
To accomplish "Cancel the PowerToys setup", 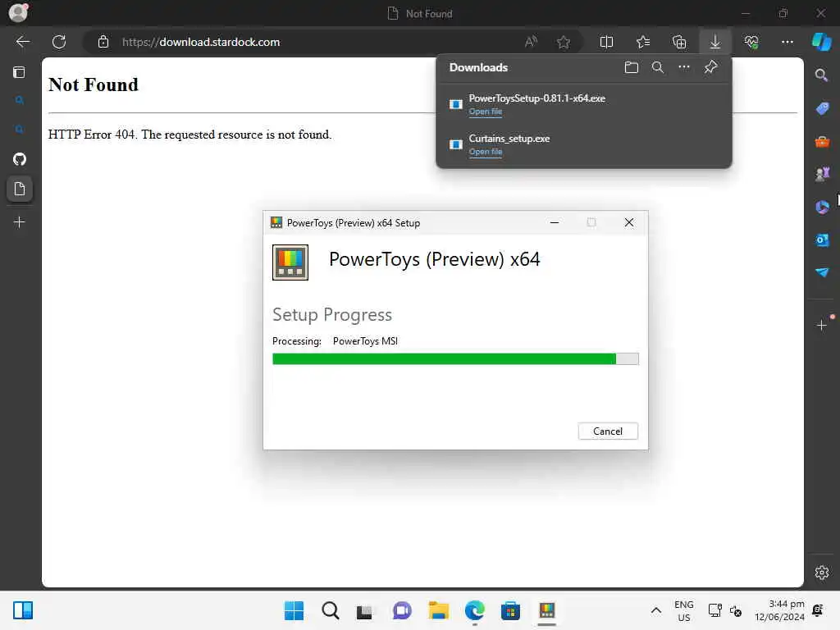I will (608, 431).
